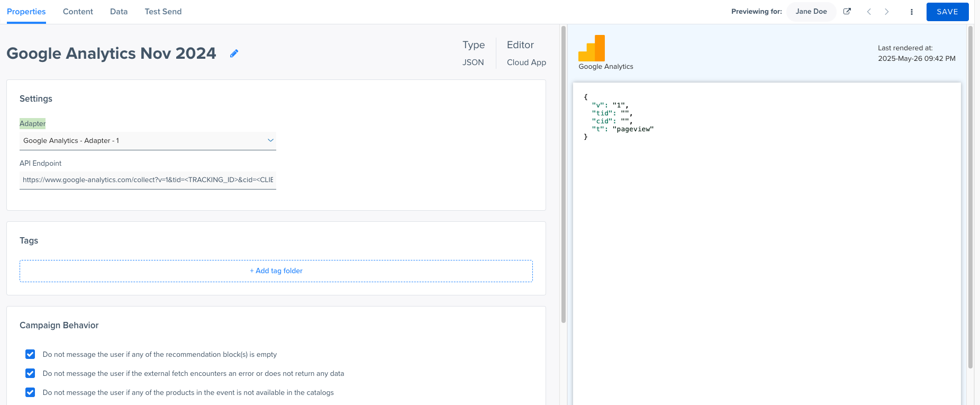980x405 pixels.
Task: Click the Campaign Behavior heading
Action: point(59,325)
